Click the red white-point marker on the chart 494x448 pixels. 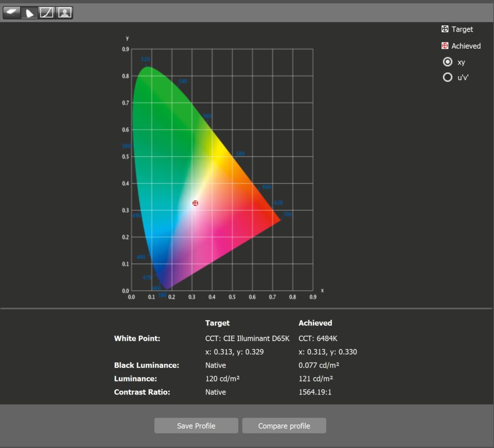click(x=195, y=204)
